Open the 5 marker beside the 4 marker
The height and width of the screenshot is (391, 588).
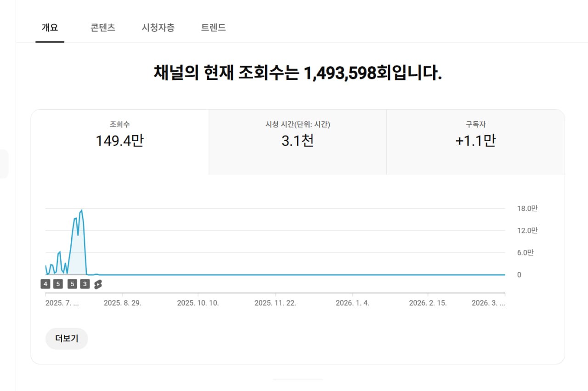pos(58,284)
